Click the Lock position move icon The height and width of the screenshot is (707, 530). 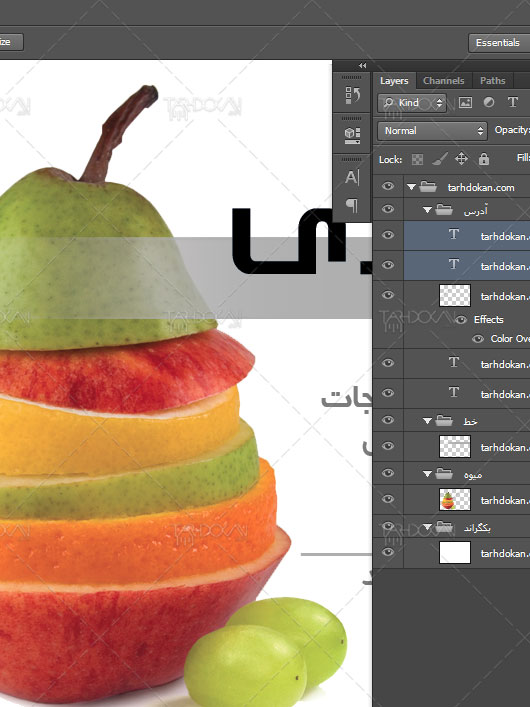(461, 159)
